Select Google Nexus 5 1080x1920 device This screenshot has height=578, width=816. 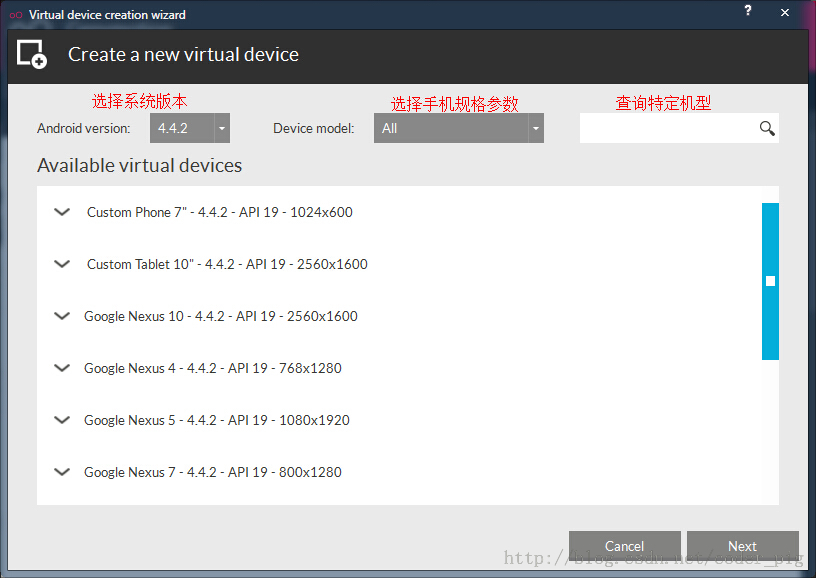217,420
